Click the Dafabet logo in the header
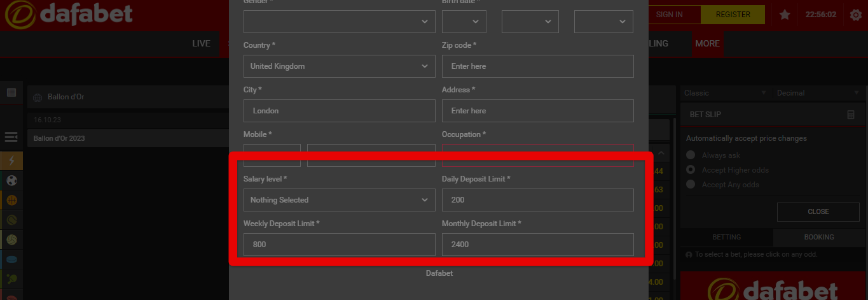The height and width of the screenshot is (300, 868). pyautogui.click(x=68, y=15)
